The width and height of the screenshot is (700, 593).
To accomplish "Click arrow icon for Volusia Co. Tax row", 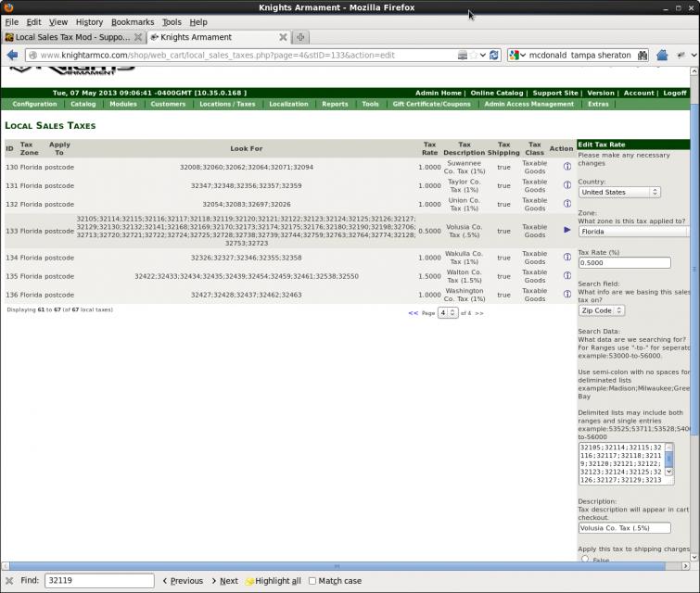I will tap(567, 230).
